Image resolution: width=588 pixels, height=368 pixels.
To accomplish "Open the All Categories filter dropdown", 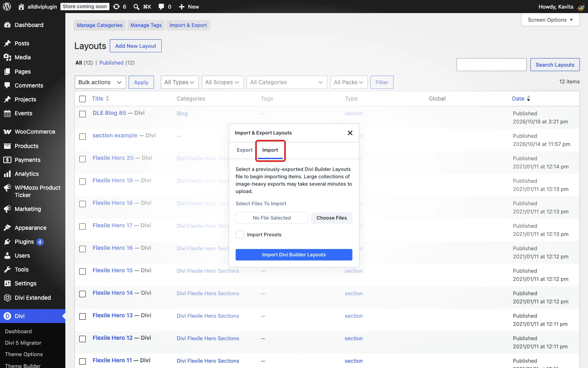I will coord(287,82).
